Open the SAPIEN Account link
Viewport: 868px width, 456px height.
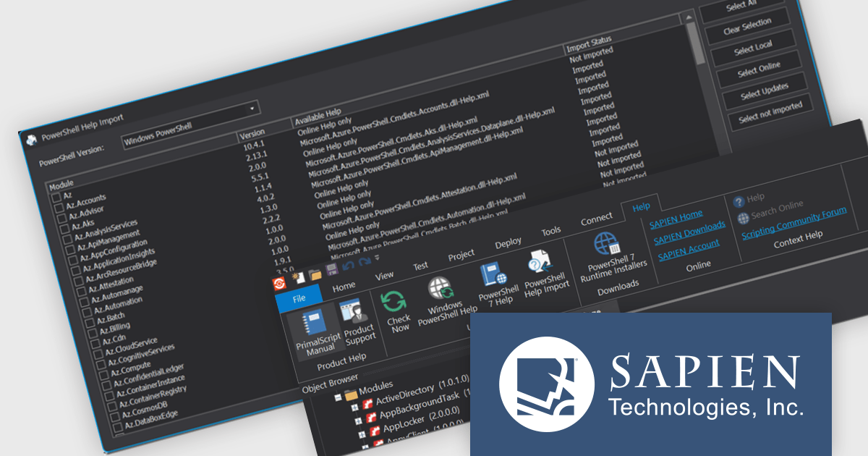[x=689, y=249]
